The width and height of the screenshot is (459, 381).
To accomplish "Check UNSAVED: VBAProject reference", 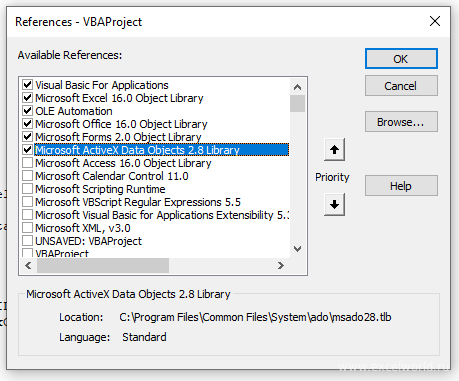I will [x=27, y=241].
